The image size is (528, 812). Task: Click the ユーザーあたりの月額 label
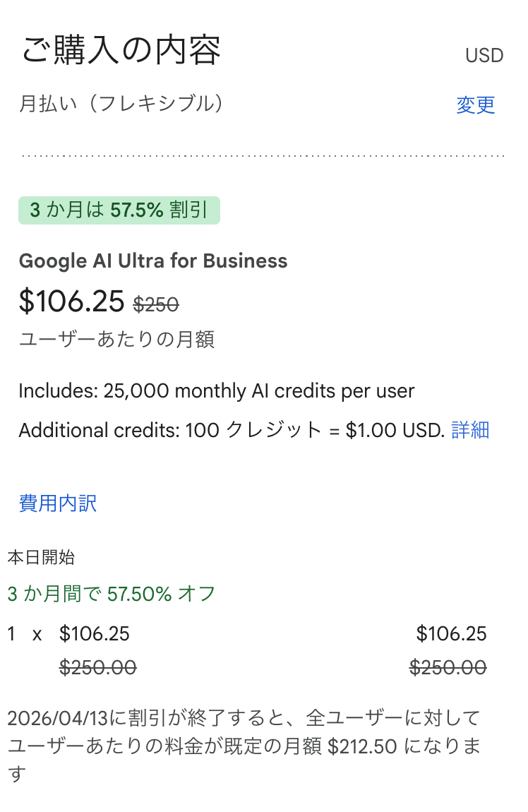116,340
